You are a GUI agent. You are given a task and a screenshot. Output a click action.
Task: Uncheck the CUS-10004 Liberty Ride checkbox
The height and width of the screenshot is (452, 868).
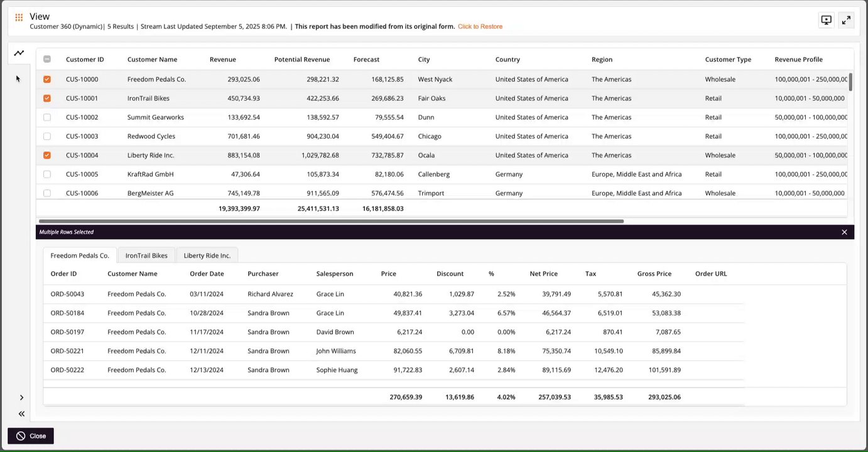(x=47, y=155)
